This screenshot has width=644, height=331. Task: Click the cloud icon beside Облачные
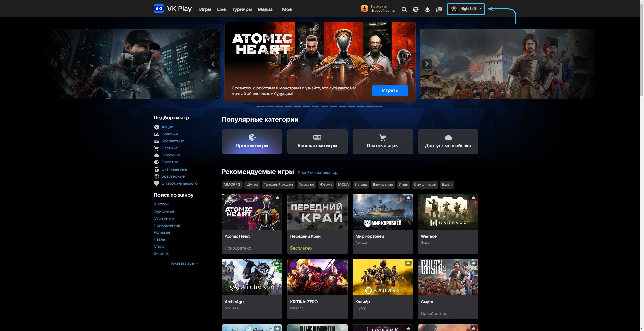(157, 155)
